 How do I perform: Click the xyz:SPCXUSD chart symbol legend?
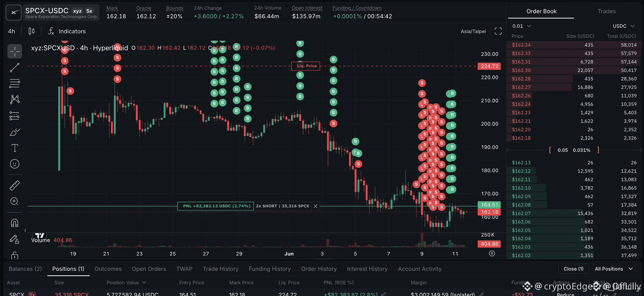[x=80, y=48]
